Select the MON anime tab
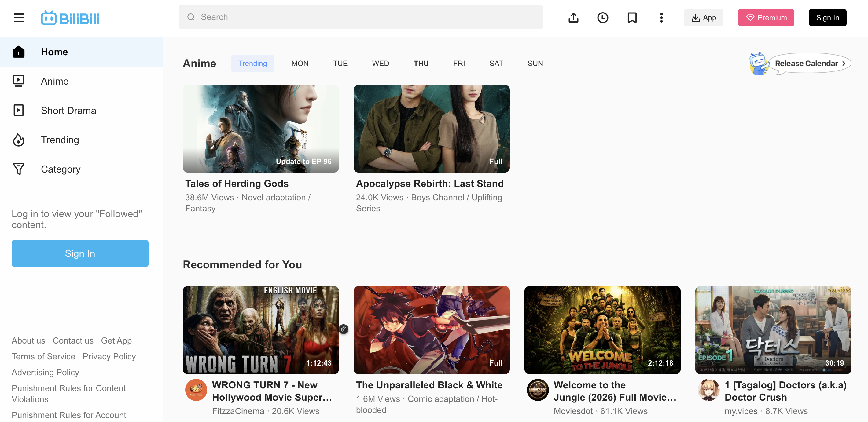The image size is (868, 422). pyautogui.click(x=300, y=63)
